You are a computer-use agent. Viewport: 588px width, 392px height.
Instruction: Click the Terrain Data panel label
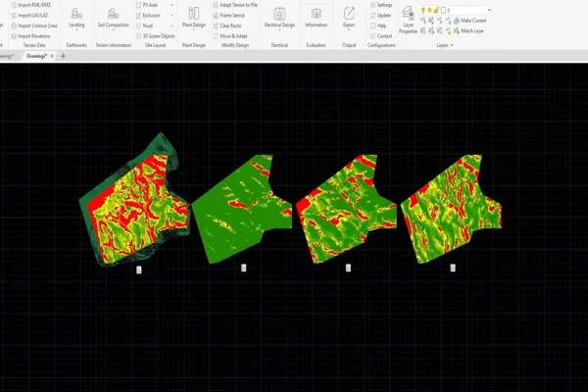coord(34,45)
